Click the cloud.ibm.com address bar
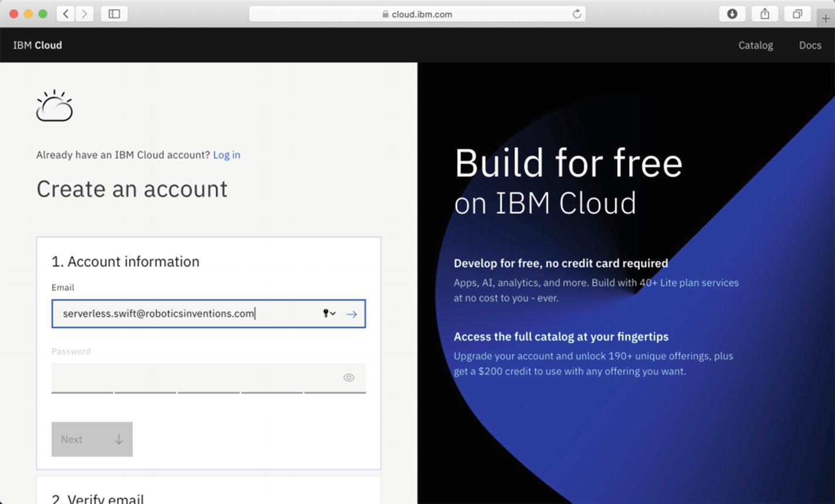 417,14
